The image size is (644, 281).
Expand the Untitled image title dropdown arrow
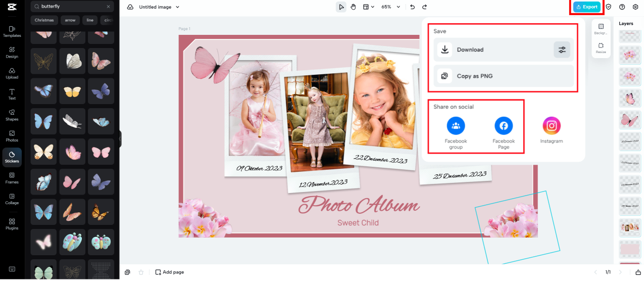[x=177, y=7]
